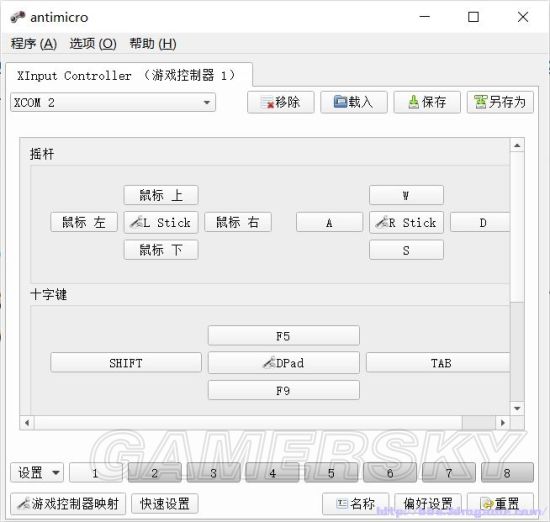Switch to set 6

point(390,473)
